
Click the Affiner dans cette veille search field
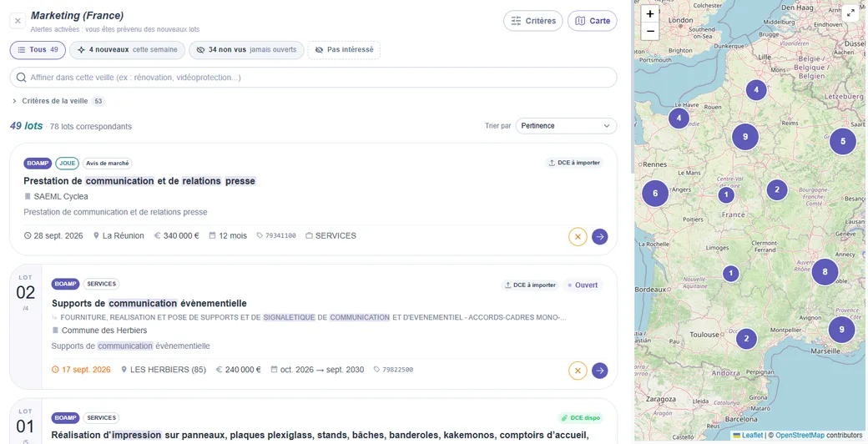coord(313,78)
